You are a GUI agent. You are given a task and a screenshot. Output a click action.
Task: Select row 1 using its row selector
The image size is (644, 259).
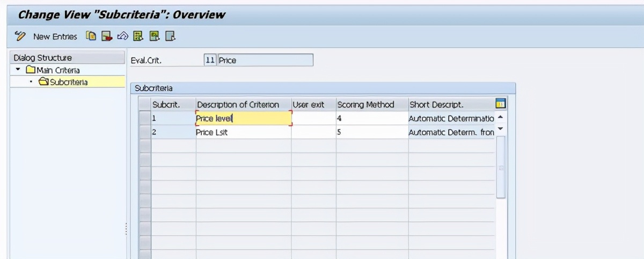(144, 118)
